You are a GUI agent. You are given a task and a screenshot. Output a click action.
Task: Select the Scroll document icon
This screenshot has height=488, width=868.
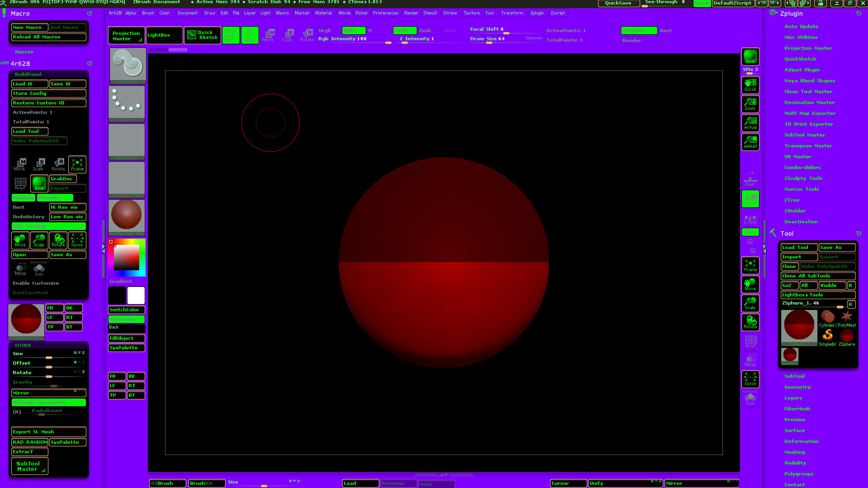coord(750,84)
